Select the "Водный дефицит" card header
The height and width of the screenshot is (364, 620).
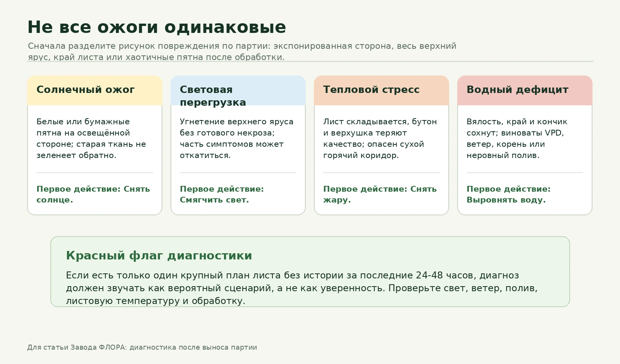[525, 90]
